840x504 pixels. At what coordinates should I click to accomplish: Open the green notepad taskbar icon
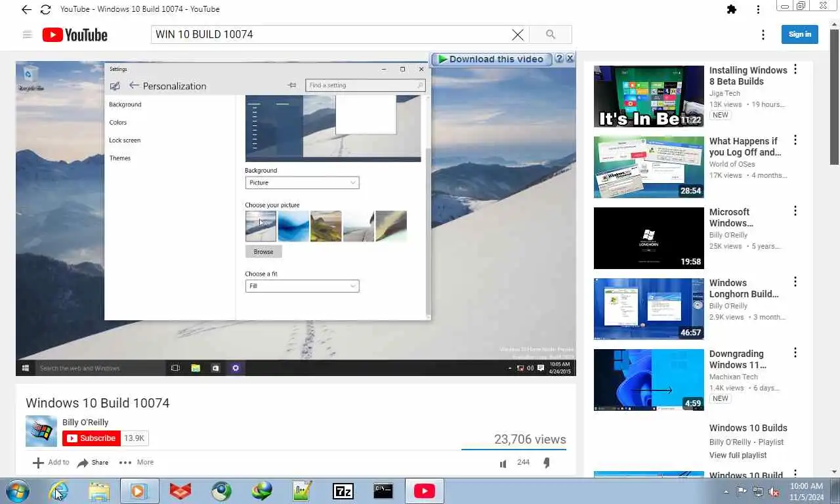302,491
